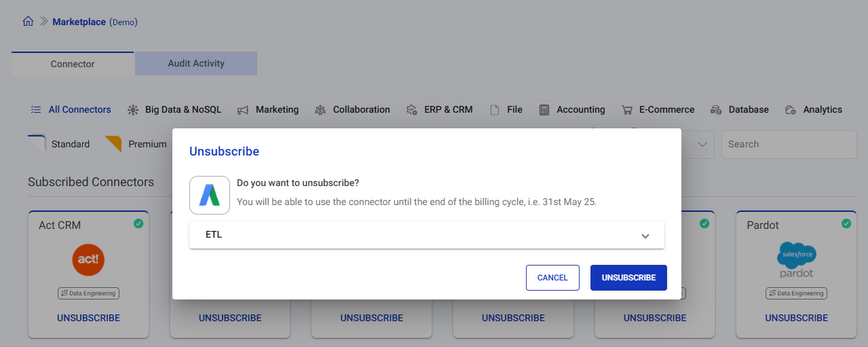Click Collaboration people icon

tap(320, 109)
